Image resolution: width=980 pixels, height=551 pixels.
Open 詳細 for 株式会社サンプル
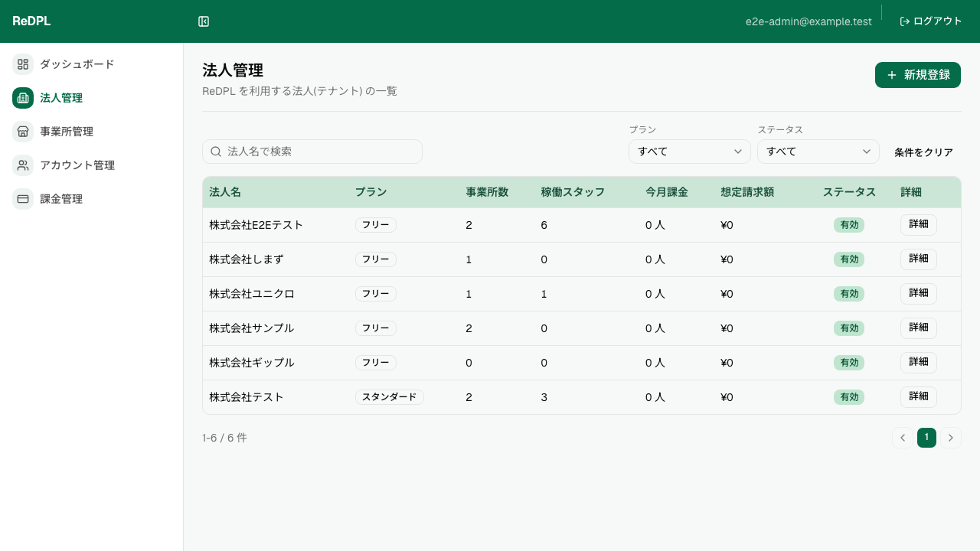click(919, 328)
